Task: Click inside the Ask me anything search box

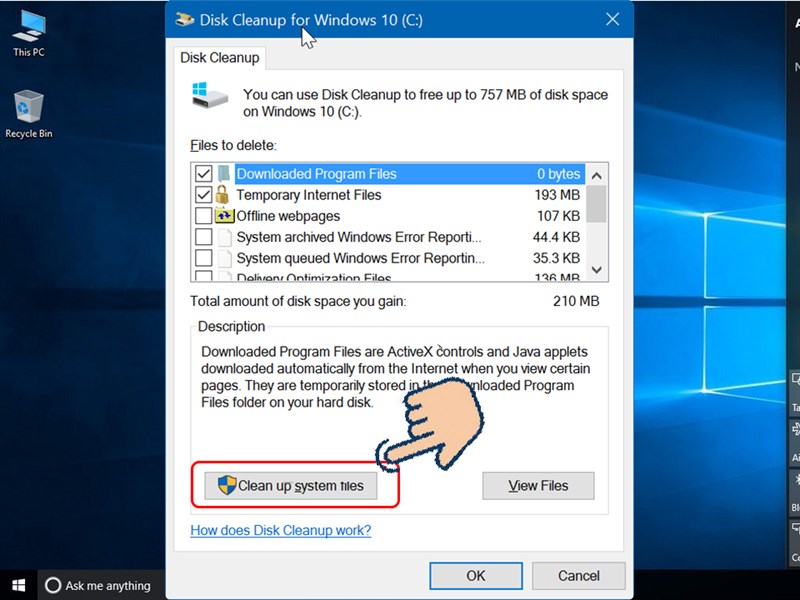Action: 110,585
